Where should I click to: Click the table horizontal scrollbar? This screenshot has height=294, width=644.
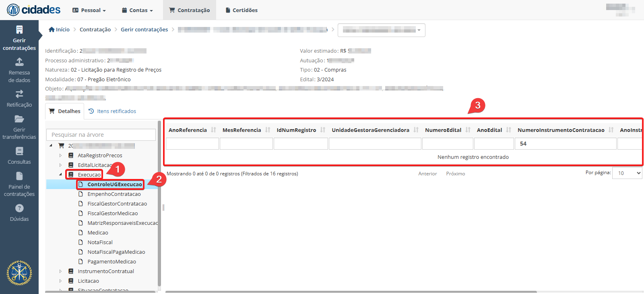[x=351, y=292]
